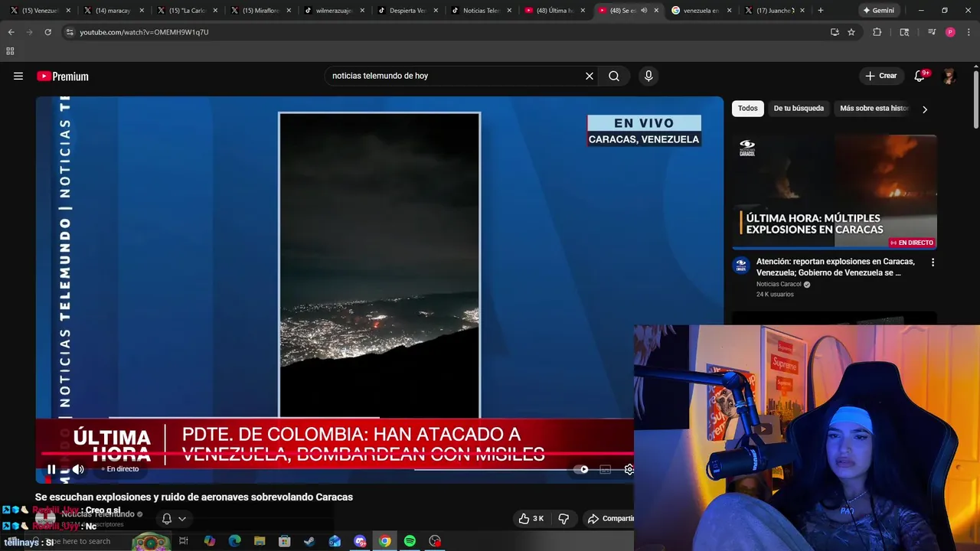Click the page vertical scrollbar
The height and width of the screenshot is (551, 980).
(x=976, y=99)
